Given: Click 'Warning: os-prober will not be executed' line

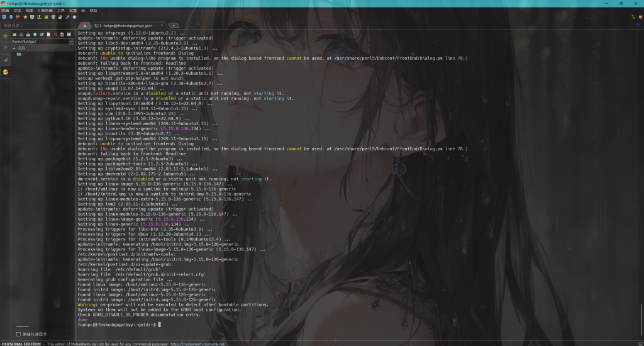Looking at the screenshot, I should tap(173, 304).
